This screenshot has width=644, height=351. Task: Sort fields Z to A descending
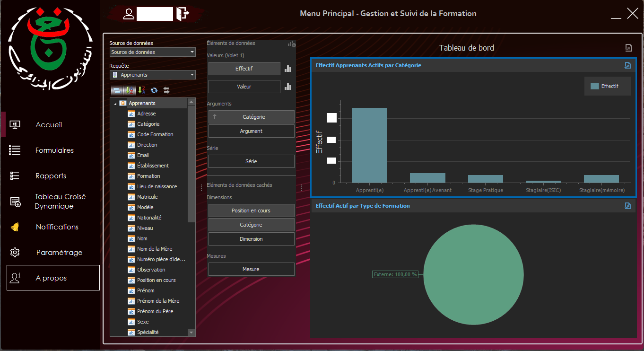point(141,90)
